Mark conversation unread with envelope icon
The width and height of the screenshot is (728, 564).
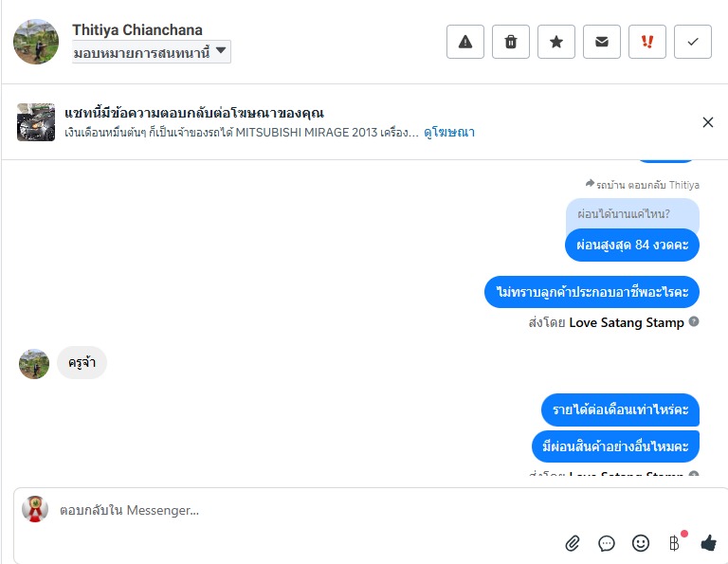pyautogui.click(x=602, y=42)
